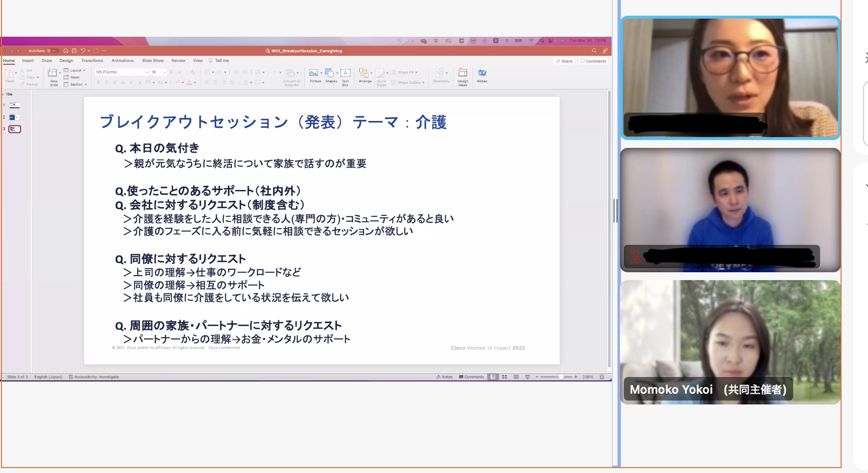Click the Share button
Viewport: 868px width, 473px height.
(564, 61)
